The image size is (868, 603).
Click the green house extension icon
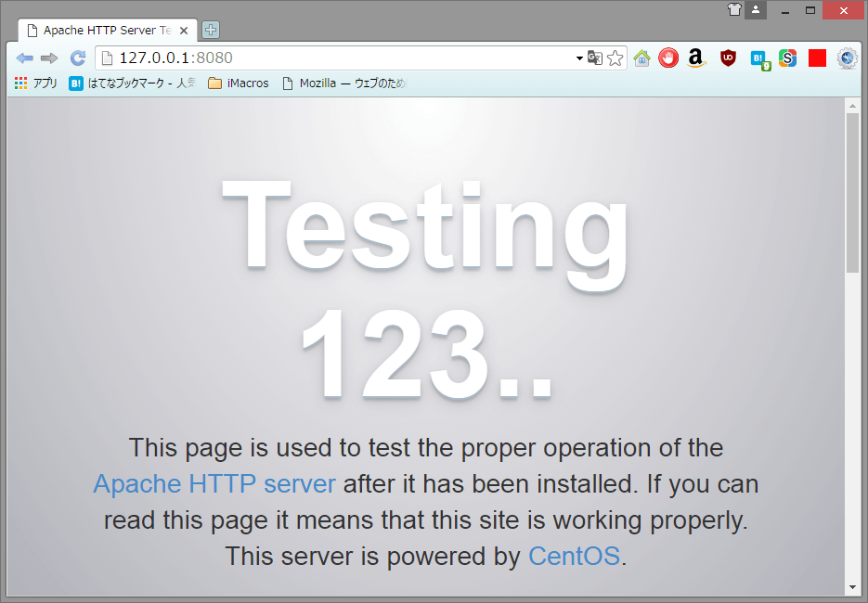coord(641,58)
